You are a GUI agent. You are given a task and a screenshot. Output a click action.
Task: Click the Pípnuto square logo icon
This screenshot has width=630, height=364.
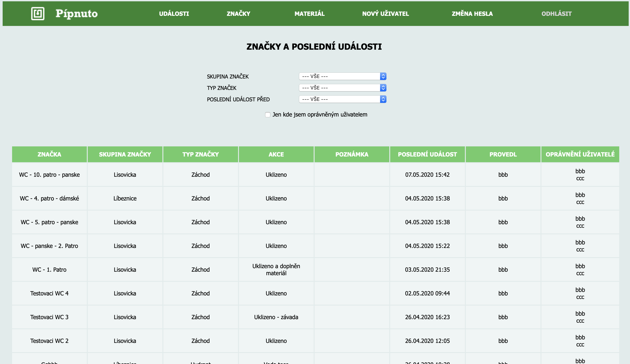click(38, 13)
